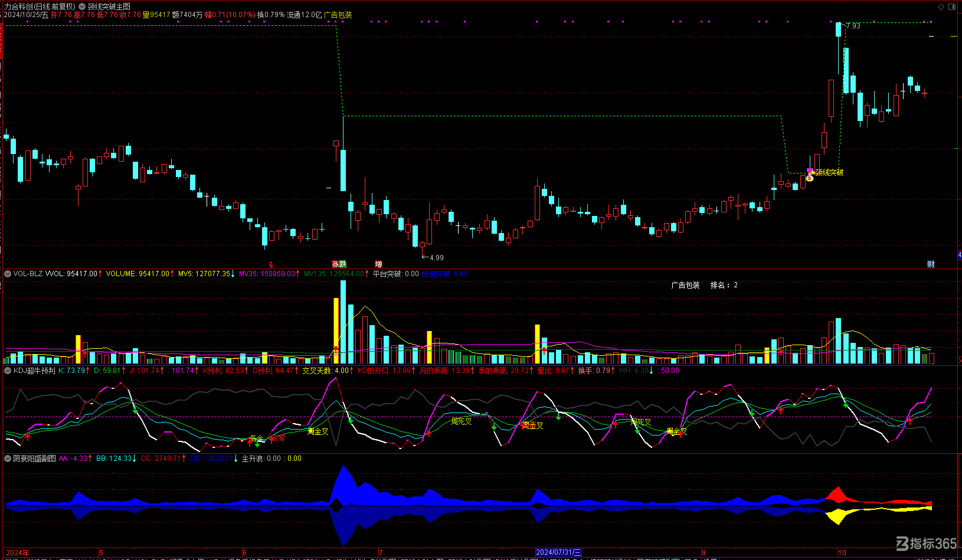Click the 主升浪: 0.00 value
962x560 pixels.
261,459
